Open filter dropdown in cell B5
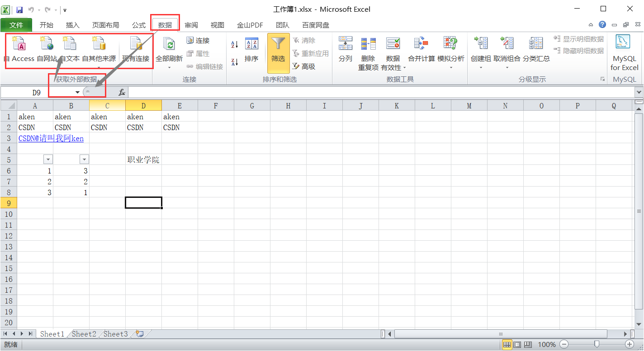Screen dimensions: 644x351 pos(84,159)
